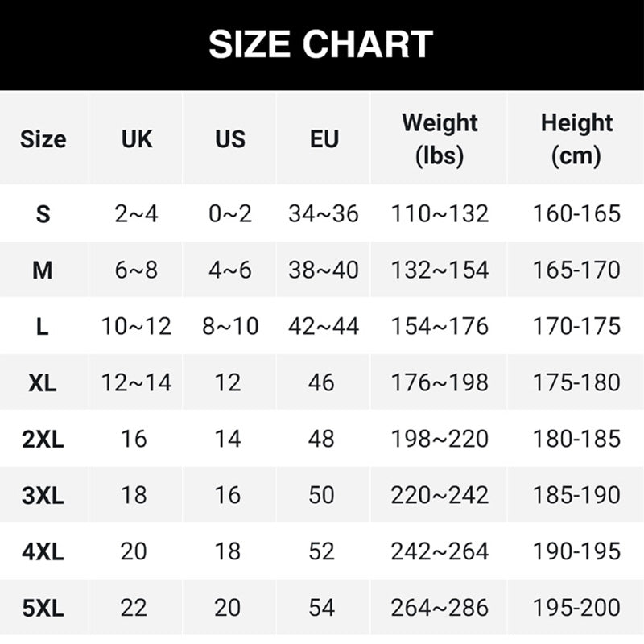Select the 4XL size row label

tap(43, 551)
